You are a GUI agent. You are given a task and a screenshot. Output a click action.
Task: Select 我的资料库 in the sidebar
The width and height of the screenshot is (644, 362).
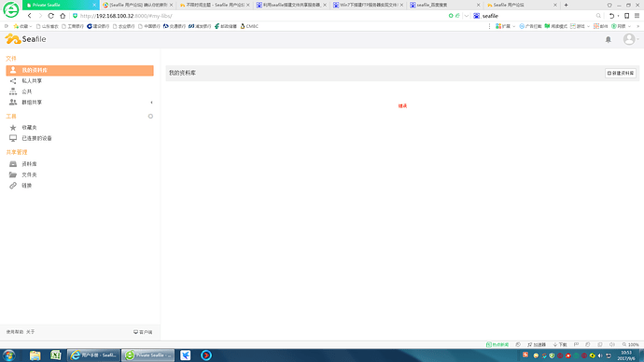[79, 70]
